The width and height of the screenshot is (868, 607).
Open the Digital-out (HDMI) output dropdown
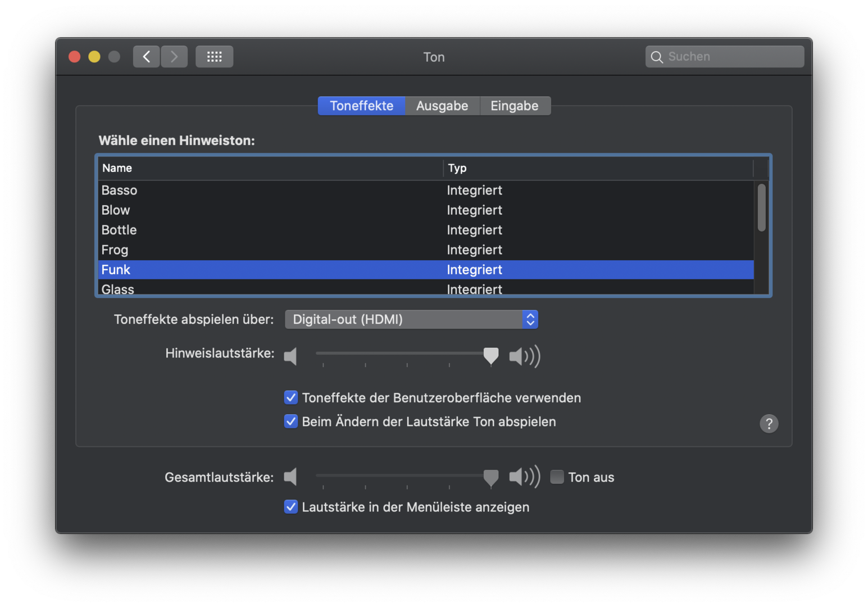coord(411,319)
